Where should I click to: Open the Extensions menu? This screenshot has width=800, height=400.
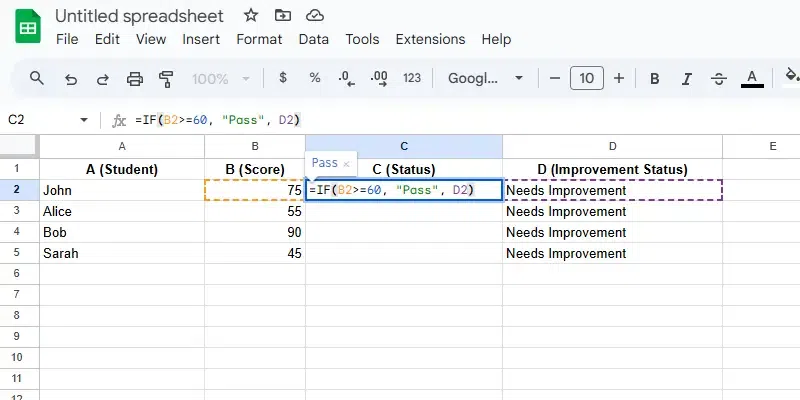(x=430, y=40)
